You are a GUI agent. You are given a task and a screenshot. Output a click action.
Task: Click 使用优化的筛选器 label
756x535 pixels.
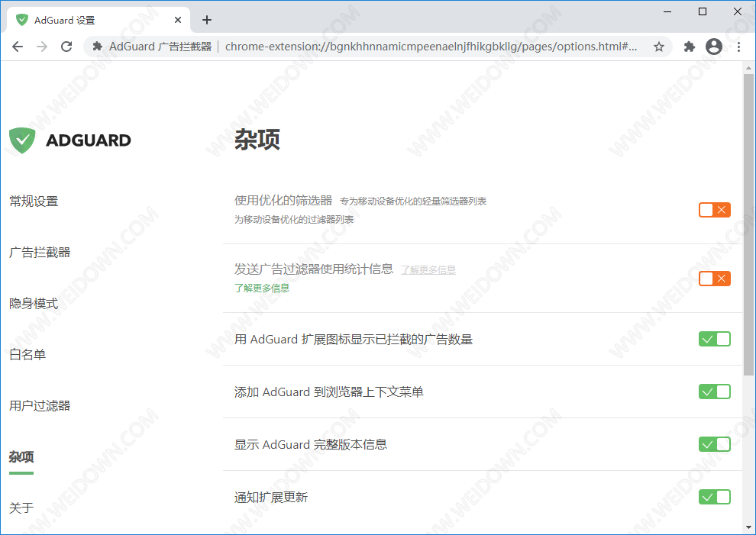point(283,200)
